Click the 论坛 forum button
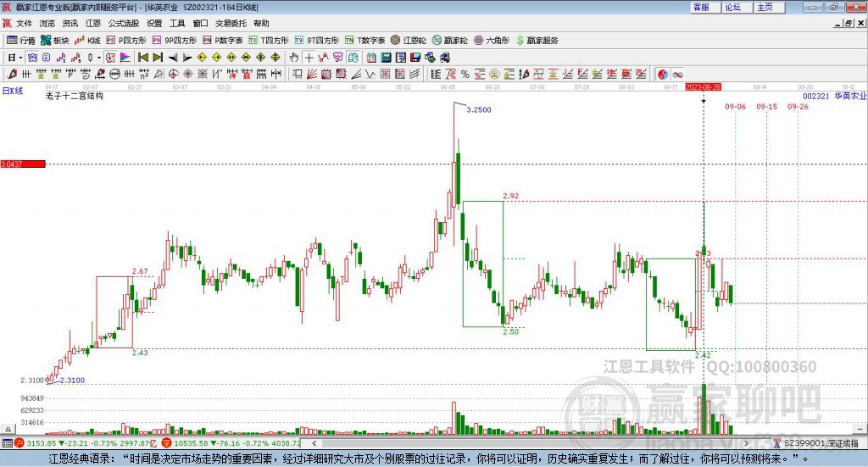The image size is (868, 467). (737, 7)
